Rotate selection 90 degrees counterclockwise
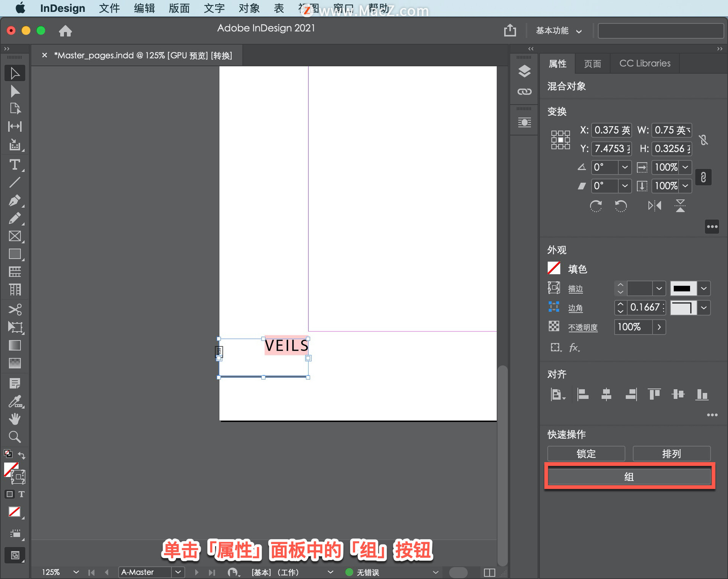The height and width of the screenshot is (579, 728). pyautogui.click(x=621, y=206)
